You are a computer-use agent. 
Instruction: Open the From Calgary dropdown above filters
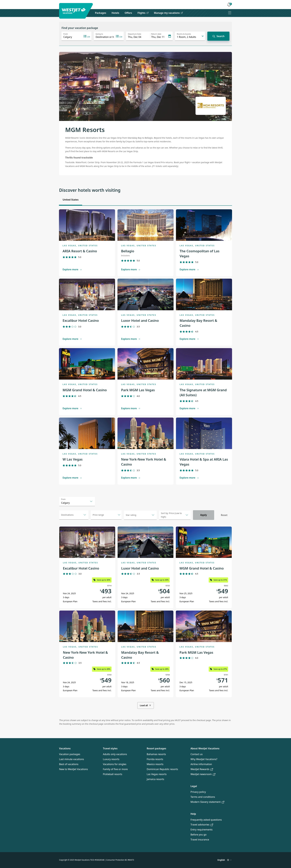[x=77, y=501]
